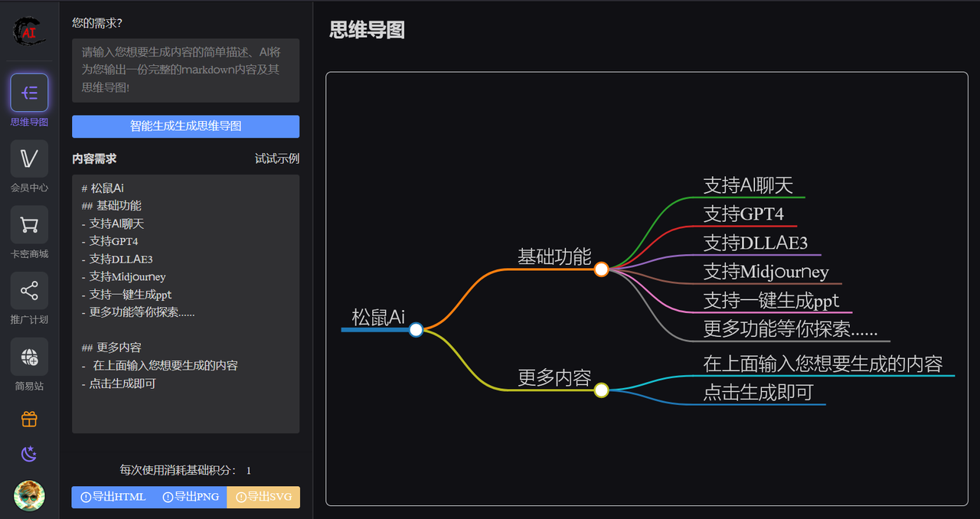Click the 您的需求? label
The height and width of the screenshot is (519, 980).
pyautogui.click(x=97, y=23)
